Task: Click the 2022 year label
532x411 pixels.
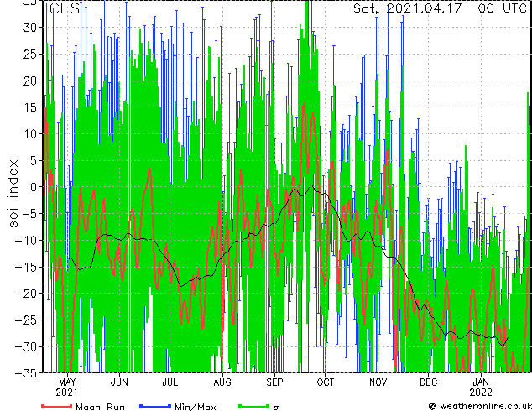Action: (481, 393)
